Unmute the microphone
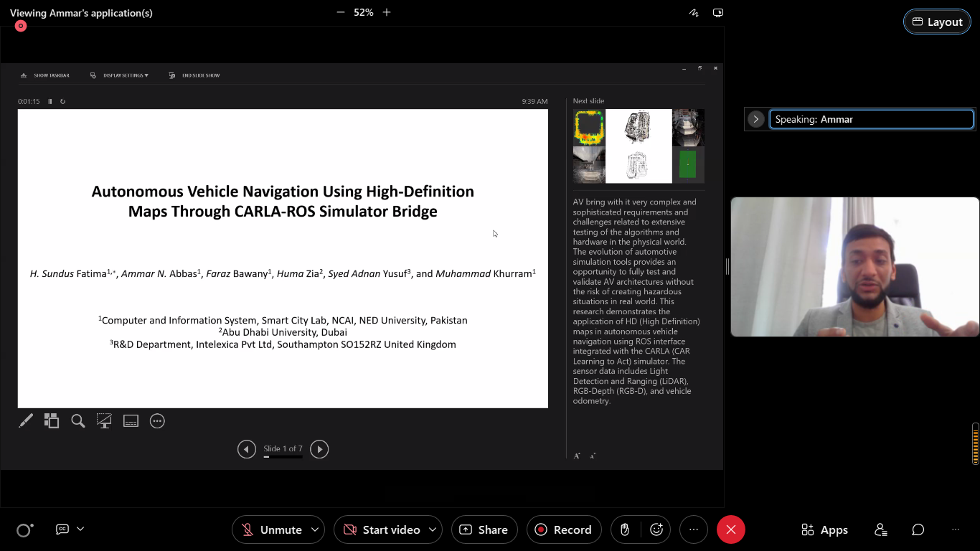Viewport: 980px width, 551px height. [272, 529]
